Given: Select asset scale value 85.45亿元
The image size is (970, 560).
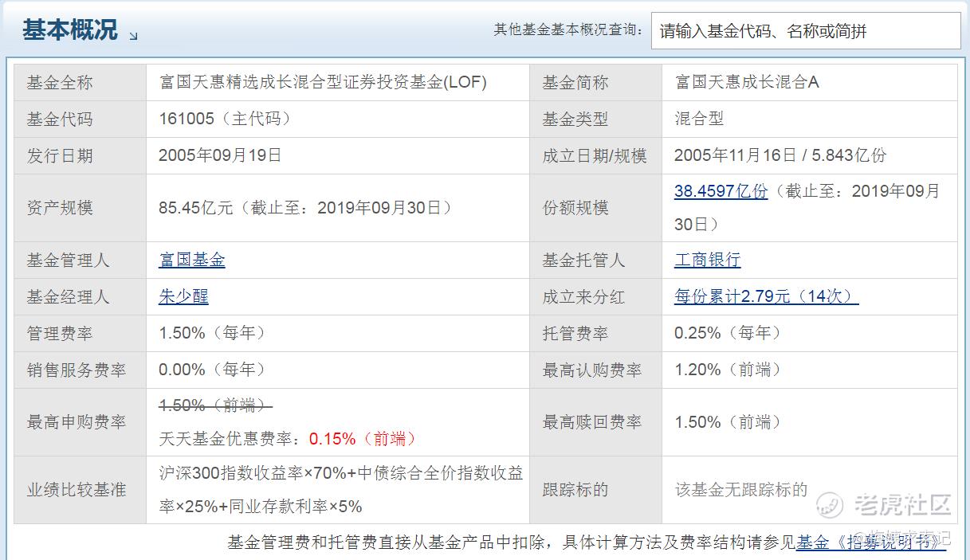Looking at the screenshot, I should pyautogui.click(x=196, y=208).
